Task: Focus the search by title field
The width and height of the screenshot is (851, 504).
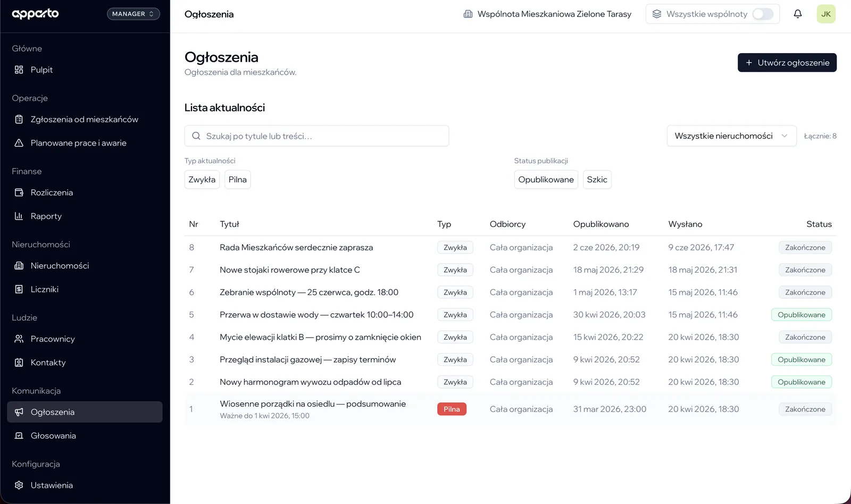Action: tap(317, 136)
